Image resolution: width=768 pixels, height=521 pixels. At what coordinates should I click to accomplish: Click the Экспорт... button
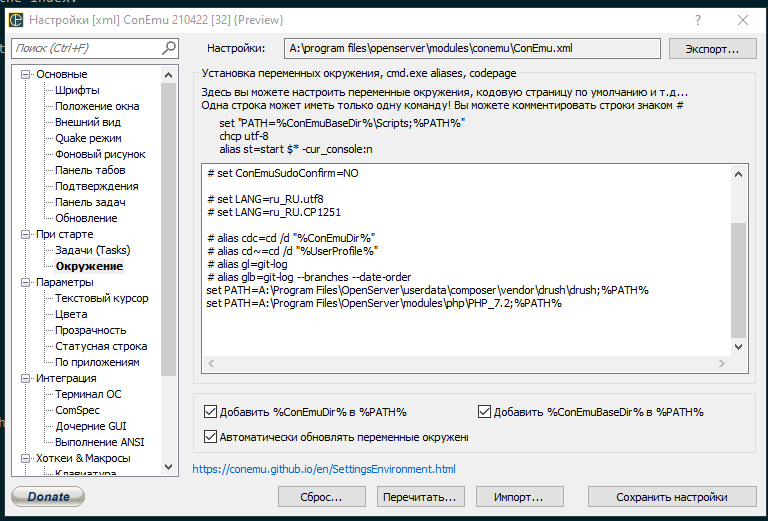click(x=712, y=48)
